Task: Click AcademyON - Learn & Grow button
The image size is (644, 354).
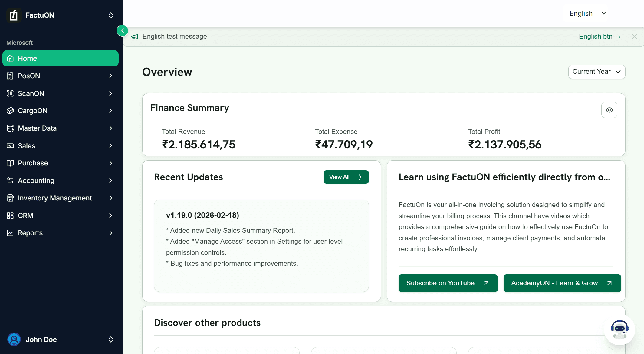Action: pos(562,283)
